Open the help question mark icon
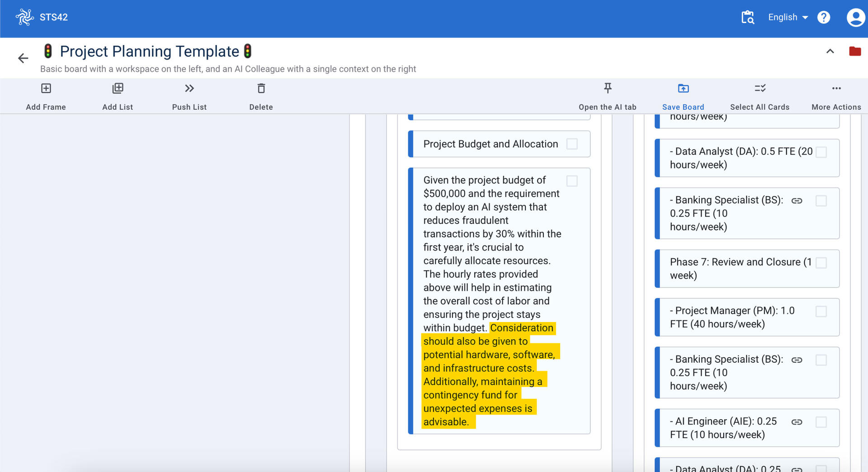The image size is (868, 472). click(x=823, y=18)
